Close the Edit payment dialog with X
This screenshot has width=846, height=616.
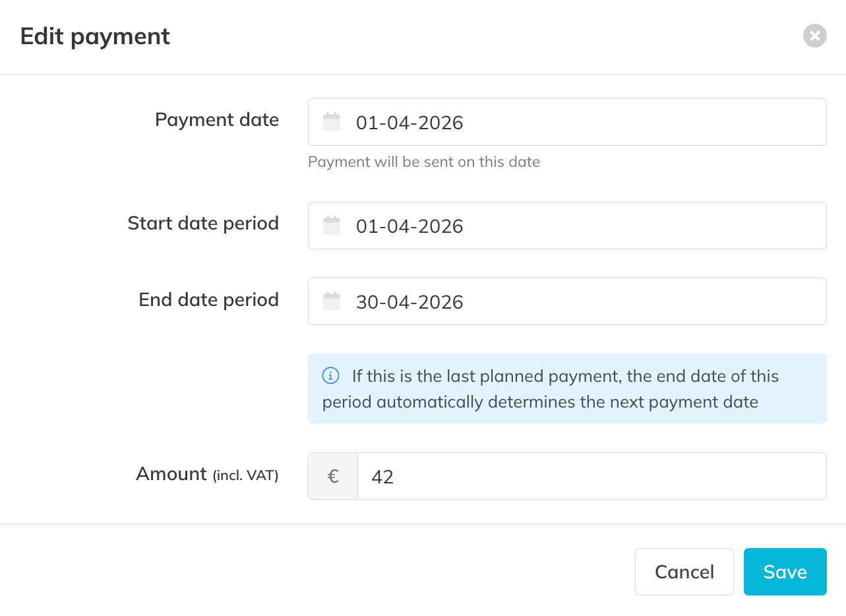click(x=814, y=36)
